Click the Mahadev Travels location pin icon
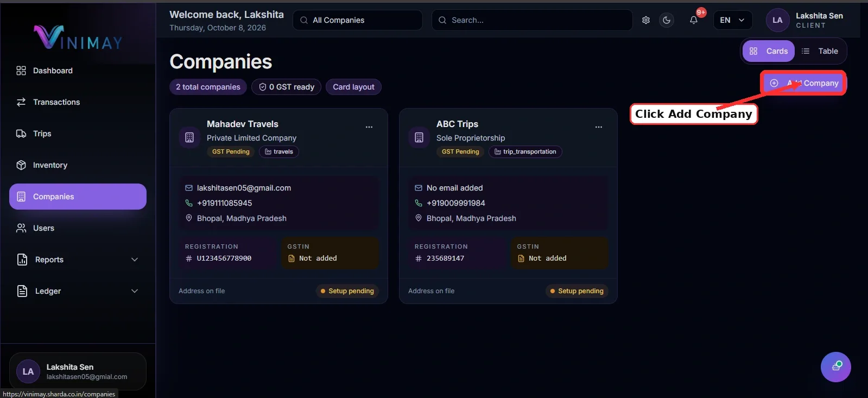This screenshot has width=868, height=398. (189, 218)
